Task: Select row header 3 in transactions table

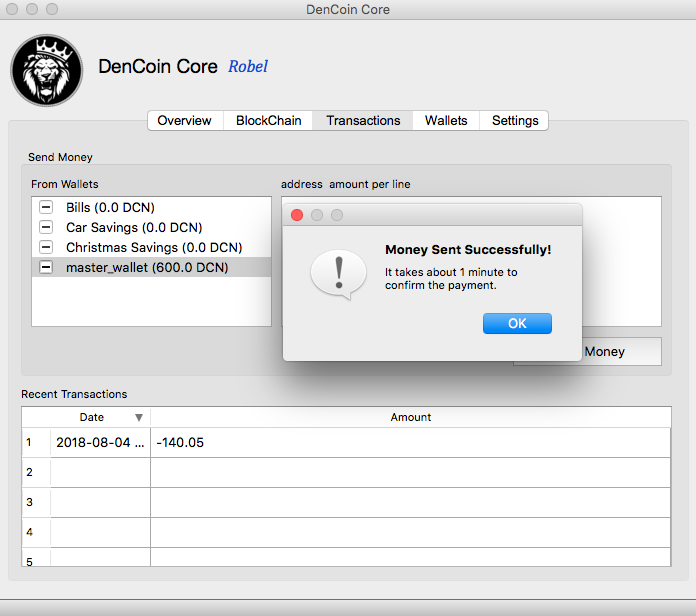Action: tap(36, 502)
